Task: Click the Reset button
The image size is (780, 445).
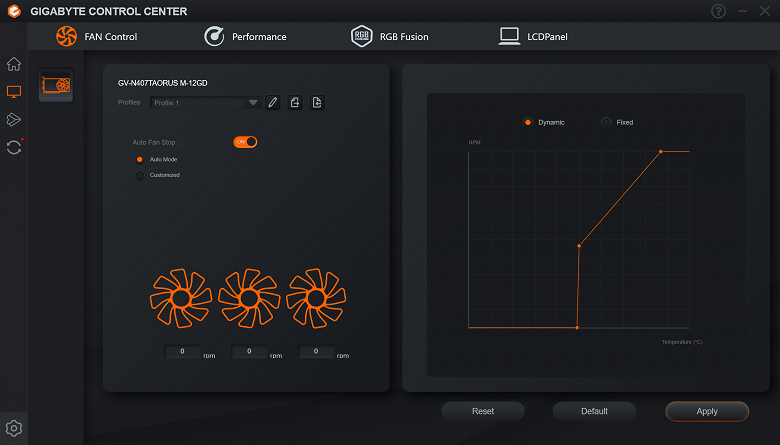Action: (x=483, y=411)
